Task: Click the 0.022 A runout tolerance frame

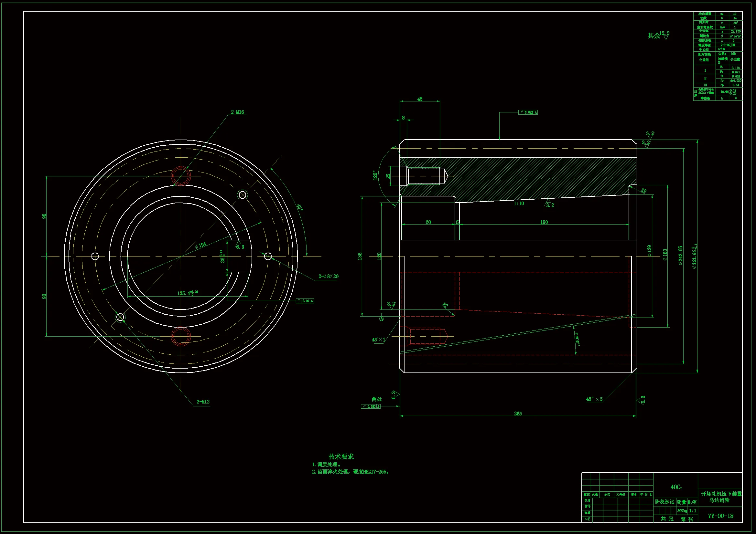Action: coord(528,112)
